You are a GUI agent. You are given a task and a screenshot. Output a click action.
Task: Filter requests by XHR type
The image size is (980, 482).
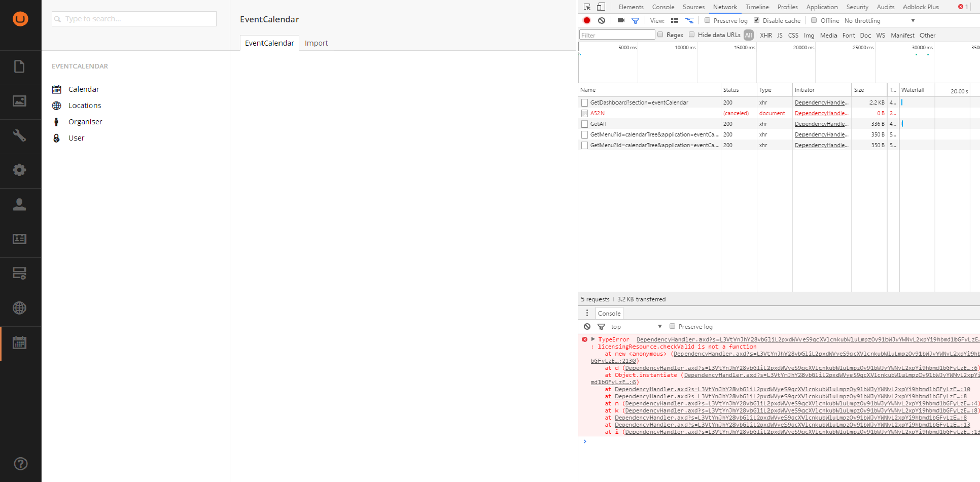[765, 35]
